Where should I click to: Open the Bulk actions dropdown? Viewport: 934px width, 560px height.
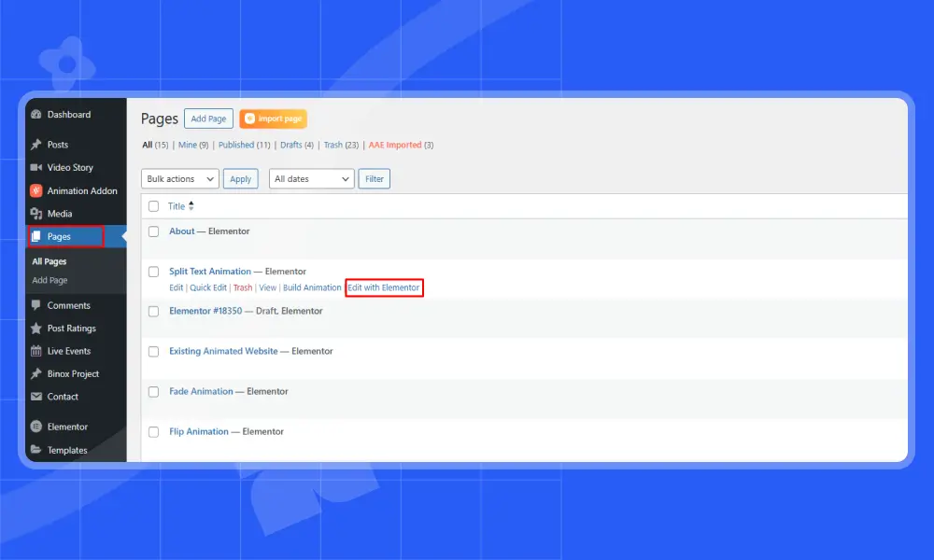pyautogui.click(x=179, y=178)
